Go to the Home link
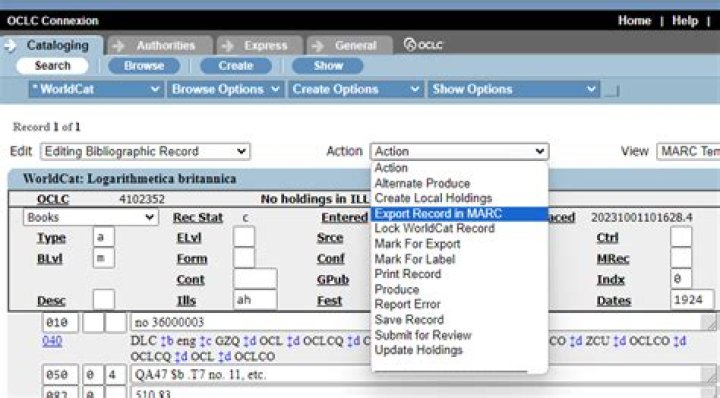Screen dimensions: 720x398 click(x=634, y=21)
